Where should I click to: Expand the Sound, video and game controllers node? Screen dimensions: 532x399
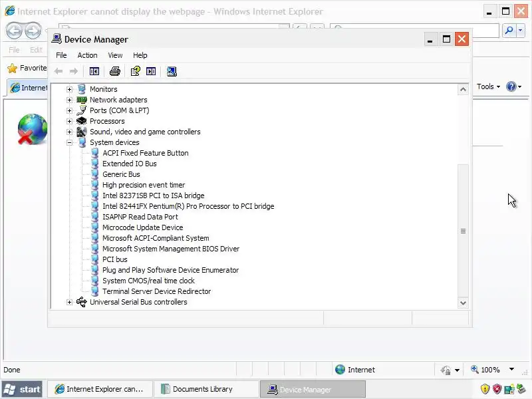tap(69, 132)
